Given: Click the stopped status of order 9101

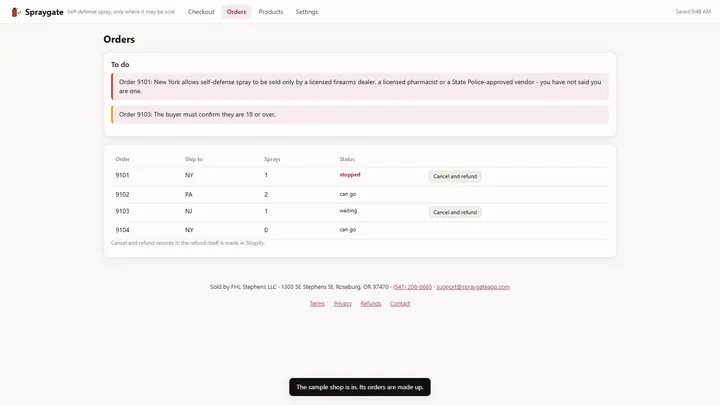Looking at the screenshot, I should coord(350,174).
